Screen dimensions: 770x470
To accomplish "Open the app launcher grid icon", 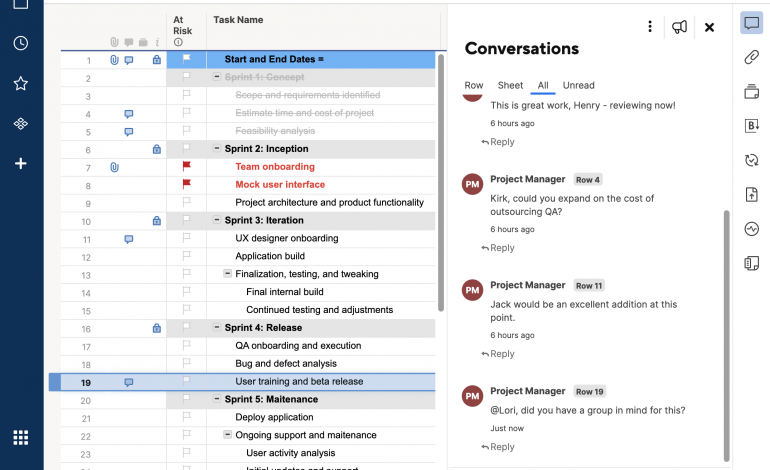I will click(x=21, y=437).
